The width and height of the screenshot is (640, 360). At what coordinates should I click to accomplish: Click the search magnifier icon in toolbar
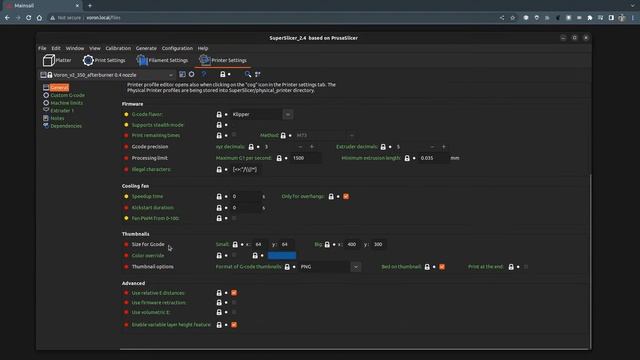tap(247, 74)
